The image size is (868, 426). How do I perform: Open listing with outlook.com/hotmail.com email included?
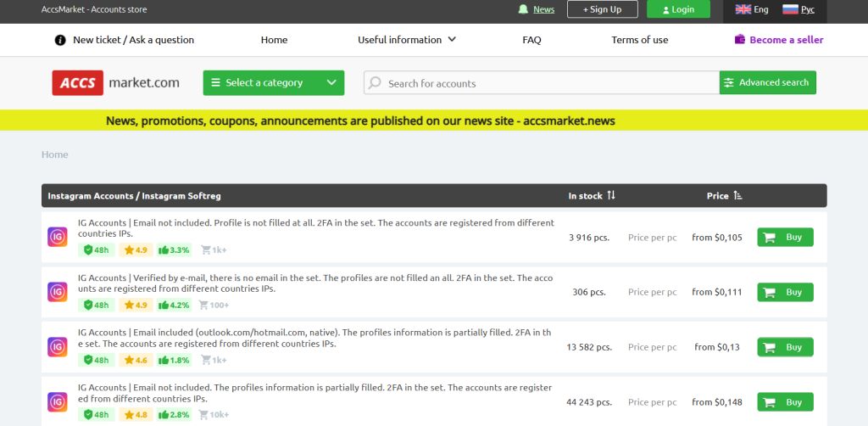[x=315, y=338]
